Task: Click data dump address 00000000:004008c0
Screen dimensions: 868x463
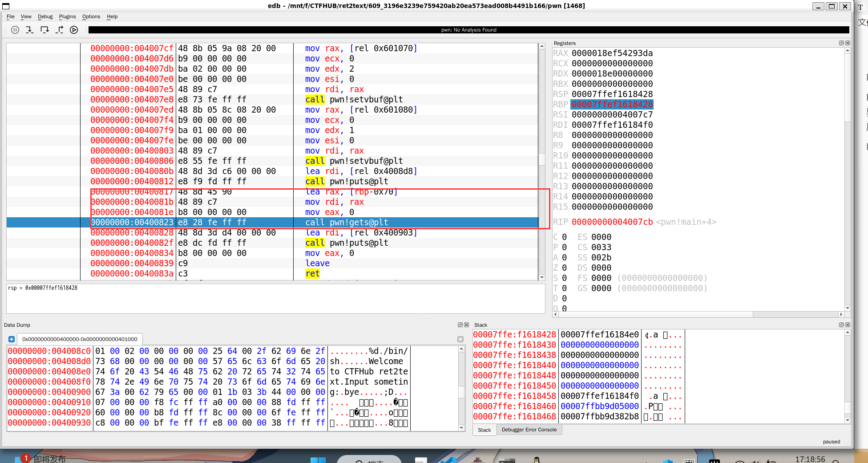Action: pos(49,351)
